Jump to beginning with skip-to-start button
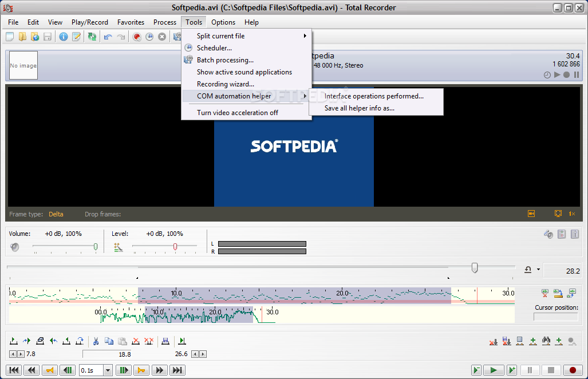The height and width of the screenshot is (379, 588). click(x=14, y=370)
